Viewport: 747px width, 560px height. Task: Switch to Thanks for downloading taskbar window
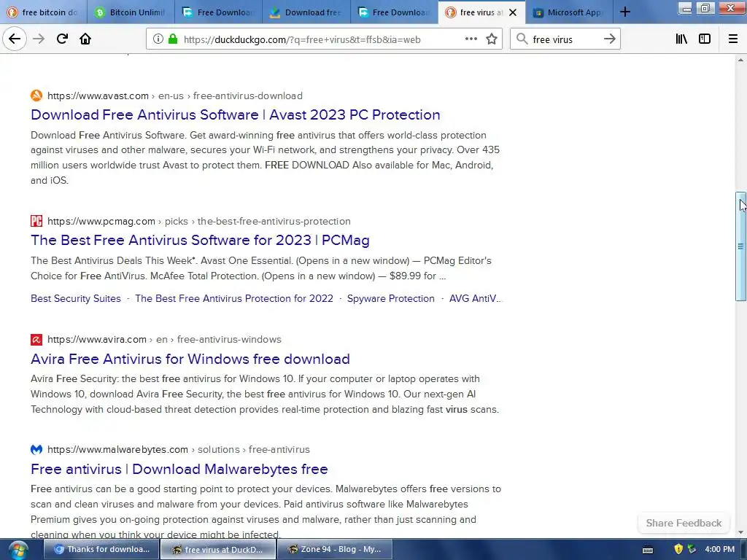point(101,550)
